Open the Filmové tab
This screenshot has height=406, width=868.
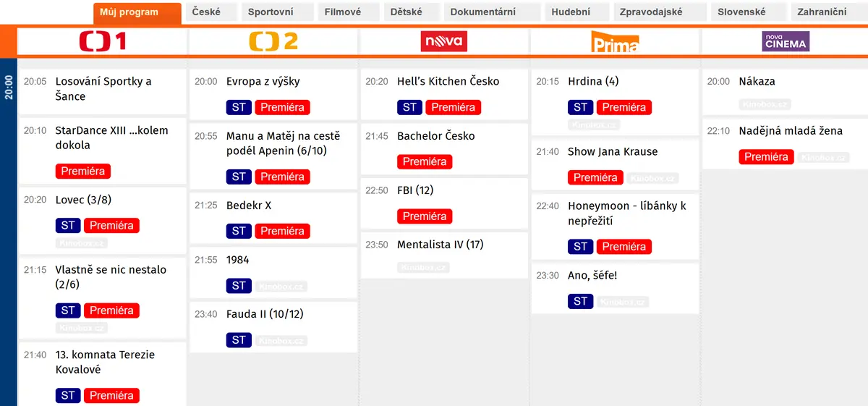[x=343, y=12]
